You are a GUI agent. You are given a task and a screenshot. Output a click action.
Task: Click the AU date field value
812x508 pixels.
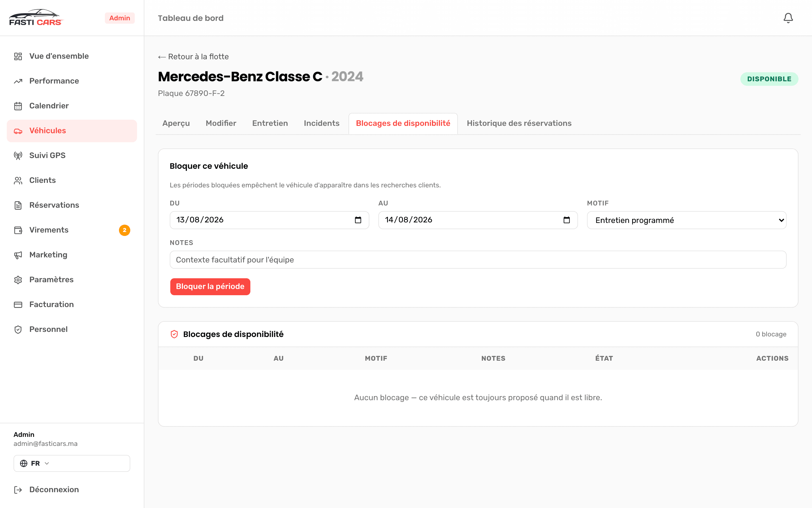point(409,220)
